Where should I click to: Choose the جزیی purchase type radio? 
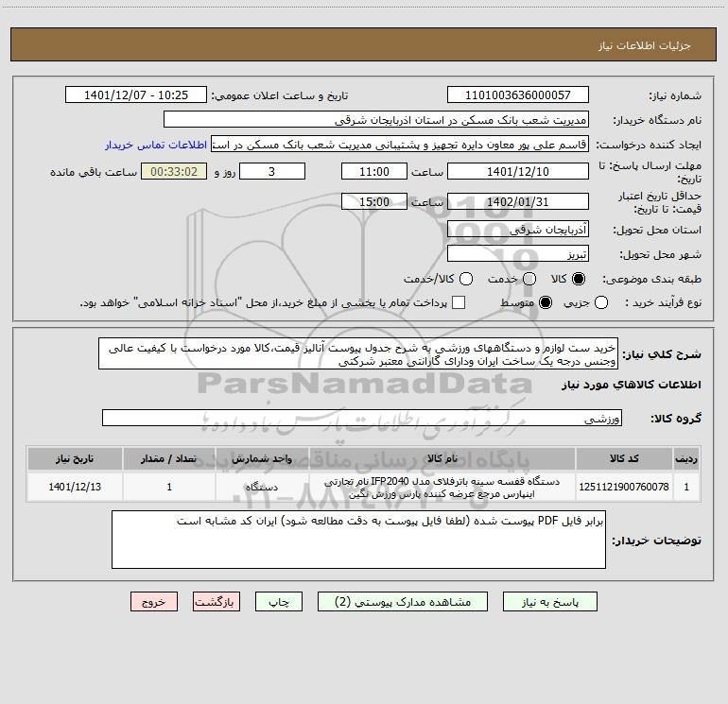click(x=601, y=302)
